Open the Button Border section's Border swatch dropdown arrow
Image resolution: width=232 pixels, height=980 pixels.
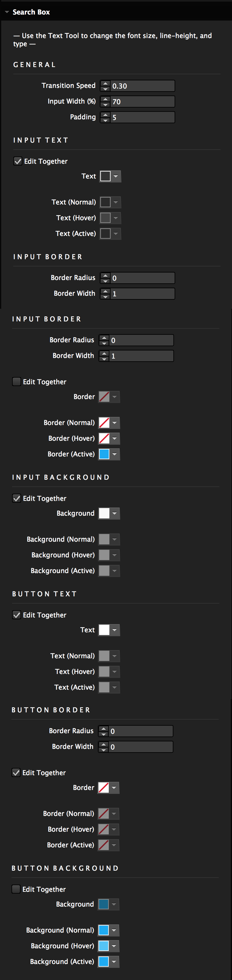click(114, 788)
